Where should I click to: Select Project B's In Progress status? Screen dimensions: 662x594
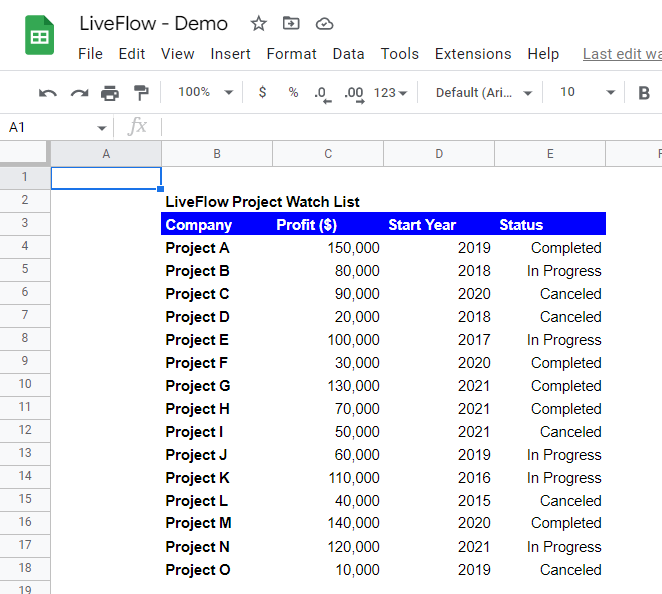[x=550, y=271]
